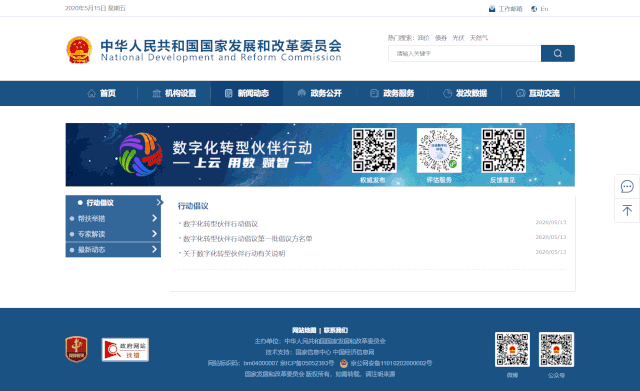The height and width of the screenshot is (391, 640).
Task: Open the 权威发布 QR code
Action: click(374, 151)
